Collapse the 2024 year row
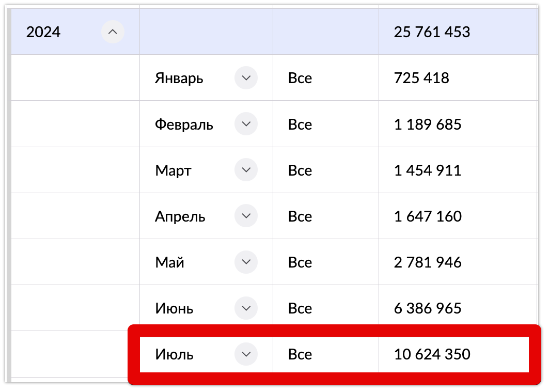The width and height of the screenshot is (549, 392). coord(113,32)
